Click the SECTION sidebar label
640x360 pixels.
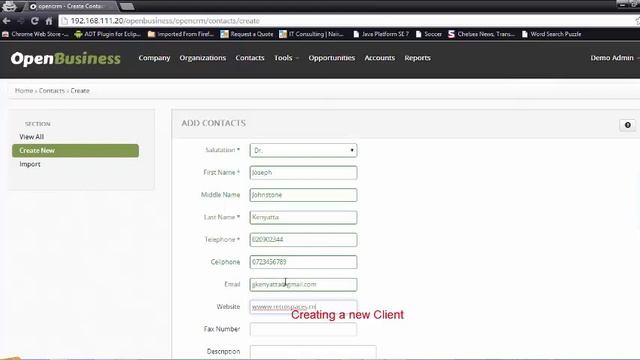pos(38,124)
